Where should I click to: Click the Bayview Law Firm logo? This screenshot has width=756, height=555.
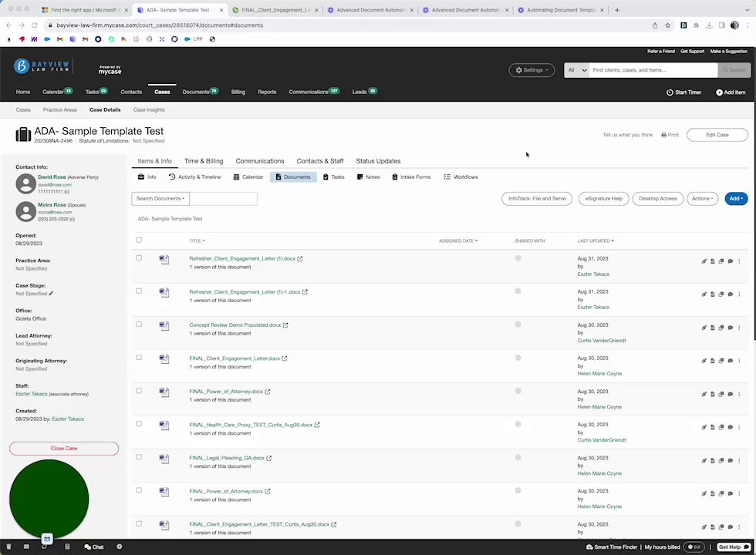[42, 66]
